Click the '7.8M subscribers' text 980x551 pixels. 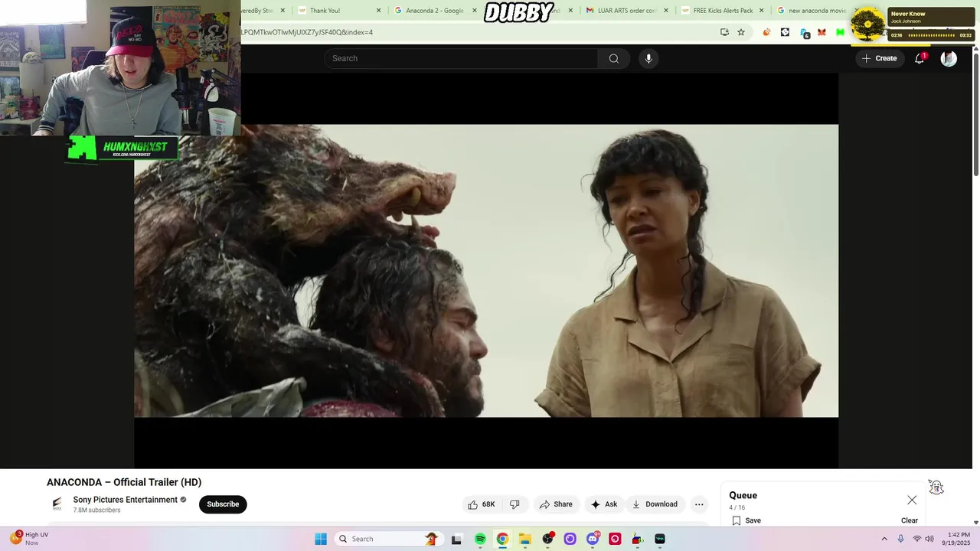pos(96,510)
